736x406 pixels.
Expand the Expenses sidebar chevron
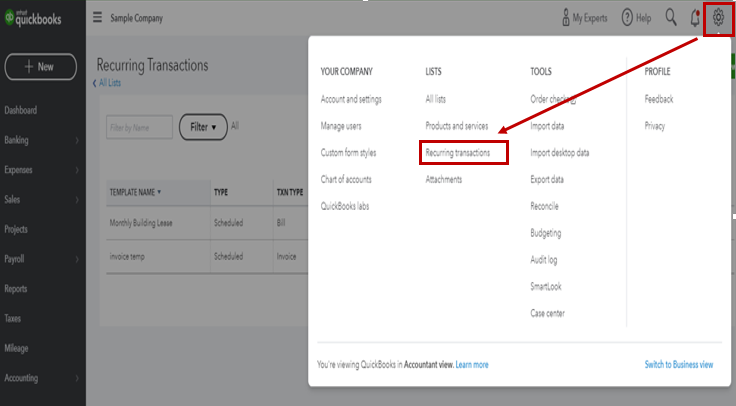coord(77,170)
